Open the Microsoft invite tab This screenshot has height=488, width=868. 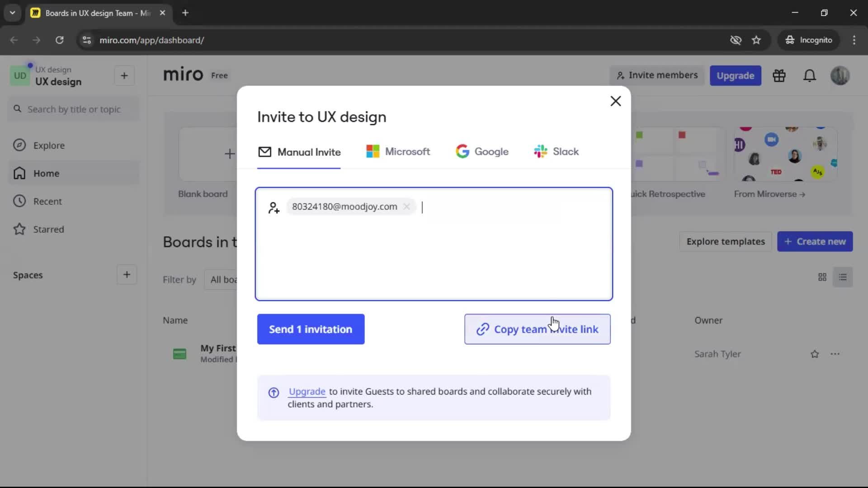pyautogui.click(x=398, y=152)
